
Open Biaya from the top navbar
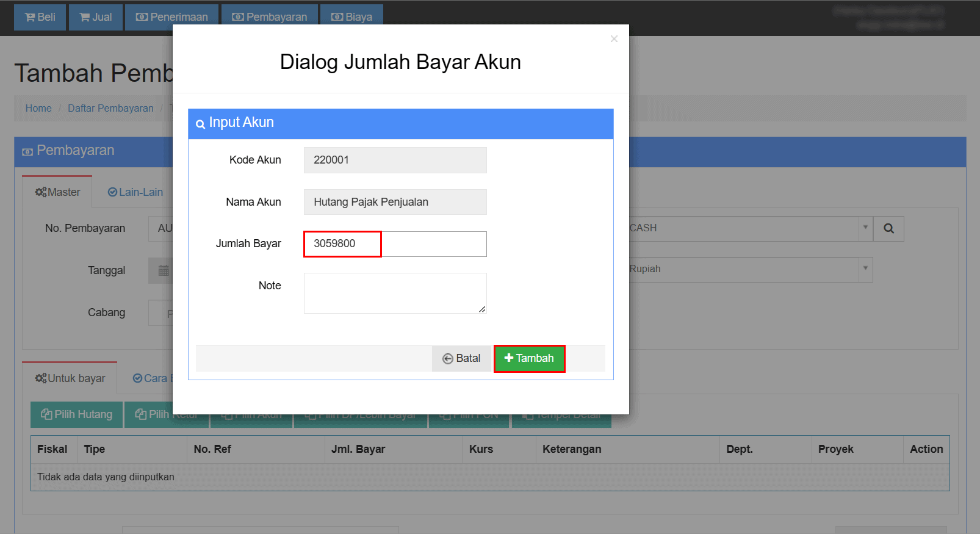pyautogui.click(x=351, y=17)
